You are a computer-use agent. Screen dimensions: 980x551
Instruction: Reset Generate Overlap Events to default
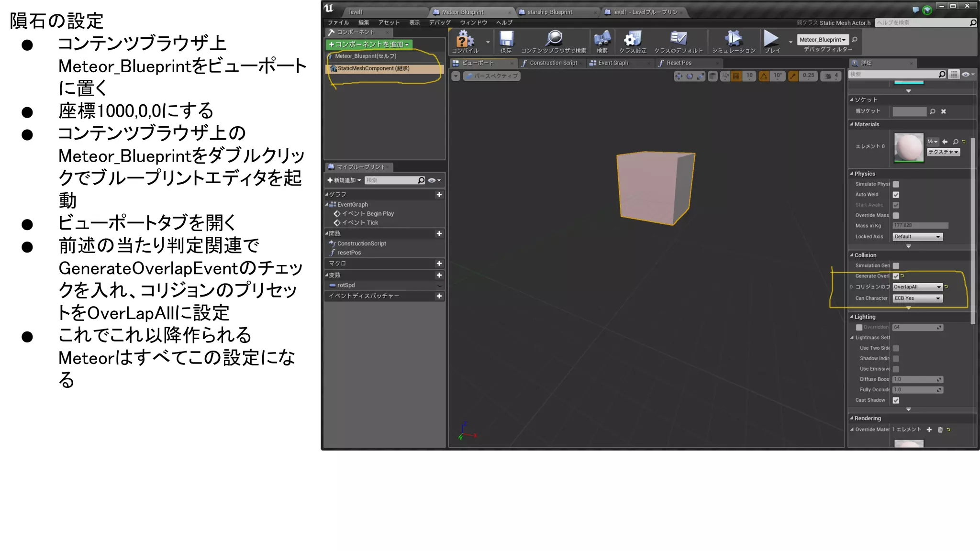pos(902,276)
